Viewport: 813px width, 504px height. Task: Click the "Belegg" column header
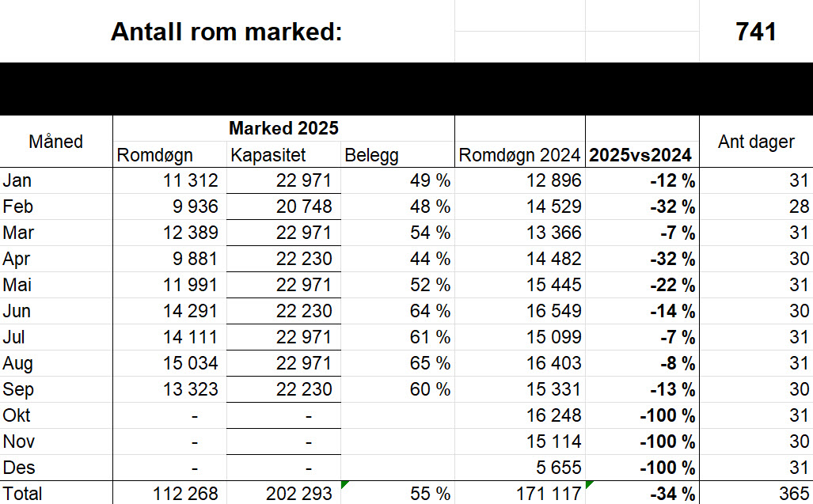(x=371, y=155)
